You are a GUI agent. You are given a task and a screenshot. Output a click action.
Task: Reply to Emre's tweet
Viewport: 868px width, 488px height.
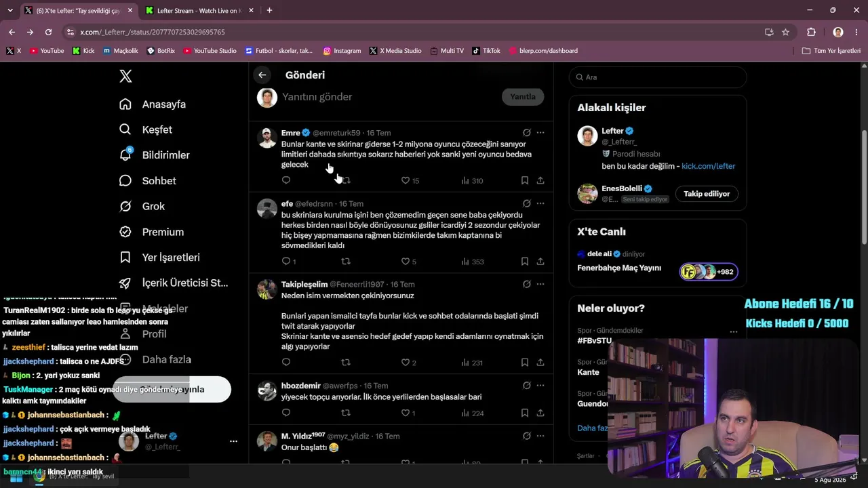click(286, 180)
